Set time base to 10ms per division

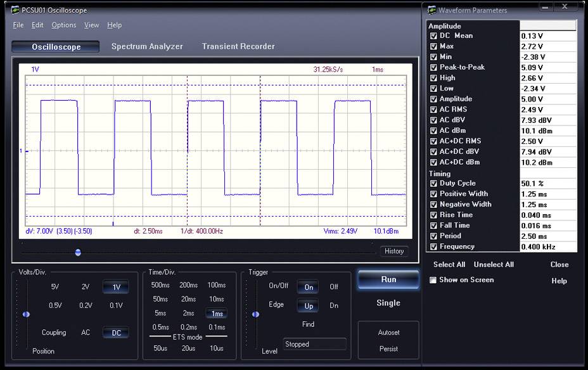tap(217, 299)
